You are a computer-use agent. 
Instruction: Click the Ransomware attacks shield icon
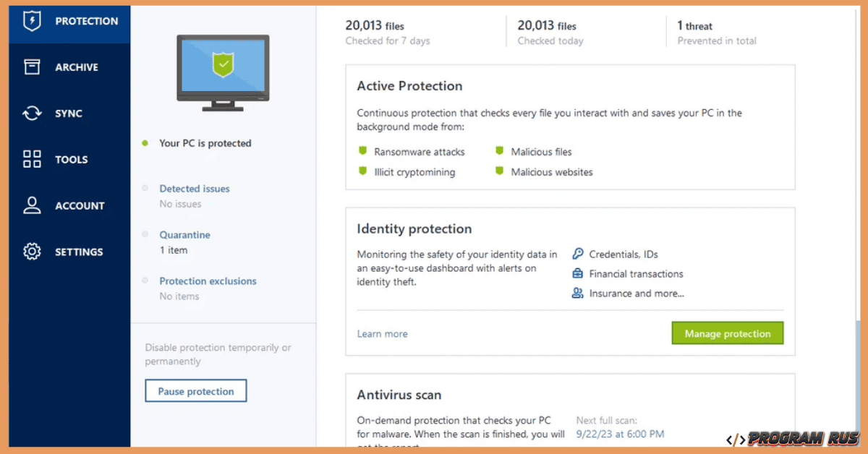[362, 151]
